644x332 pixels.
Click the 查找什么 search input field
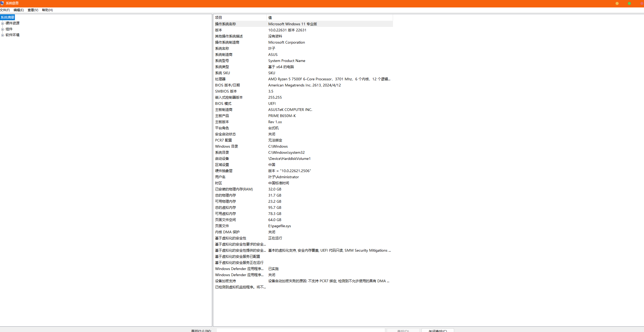click(300, 330)
